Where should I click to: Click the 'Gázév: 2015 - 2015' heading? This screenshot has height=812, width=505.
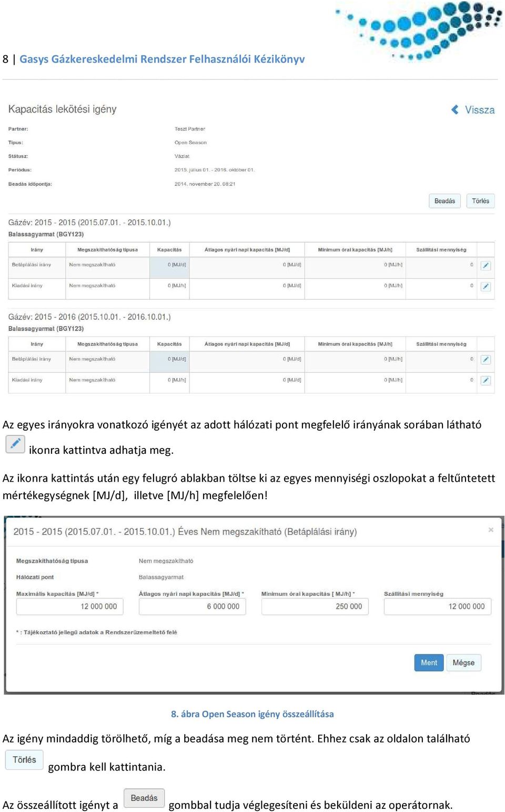point(89,222)
